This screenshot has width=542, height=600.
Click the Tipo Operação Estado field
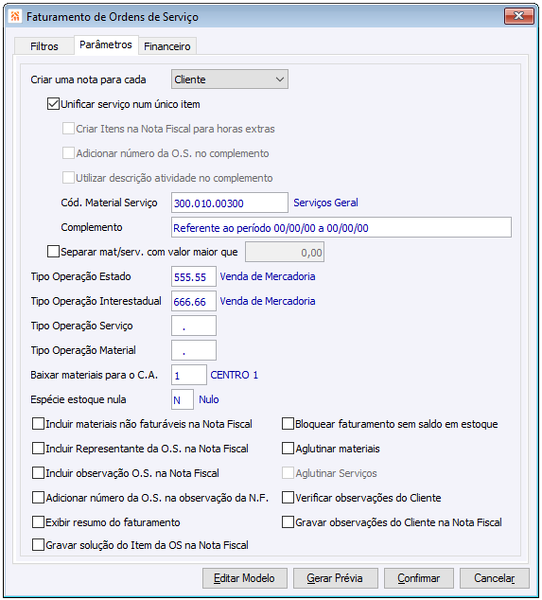tap(194, 277)
